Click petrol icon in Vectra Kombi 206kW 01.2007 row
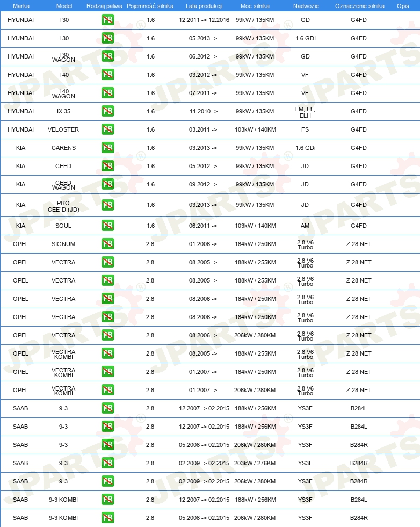Screen dimensions: 420x527 [x=108, y=390]
